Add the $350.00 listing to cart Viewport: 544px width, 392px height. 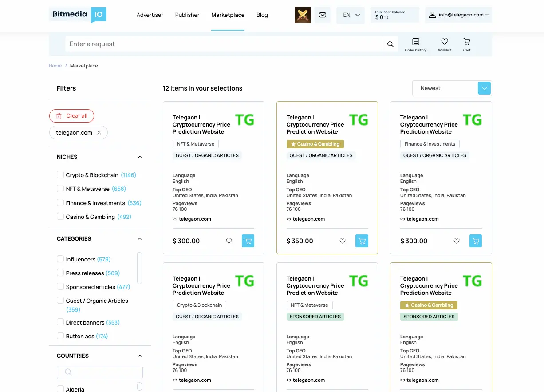coord(362,241)
